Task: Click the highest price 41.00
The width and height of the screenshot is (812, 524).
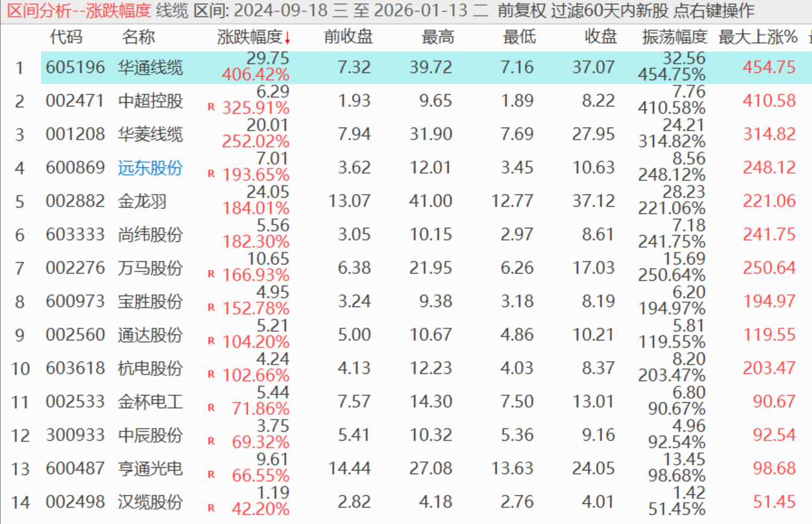Action: point(431,201)
